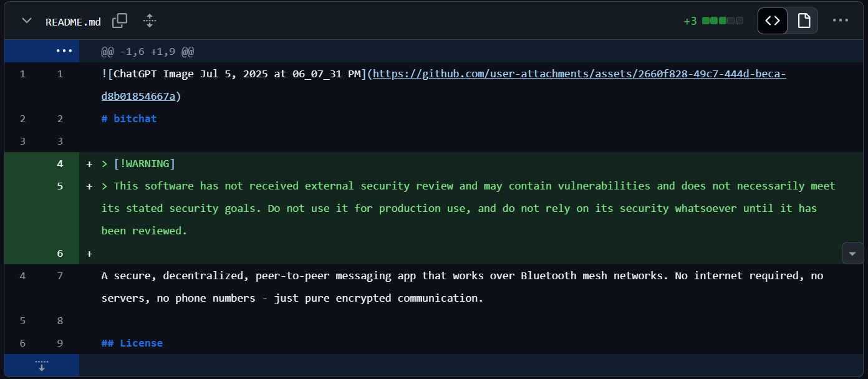Copy the README.md file name
The width and height of the screenshot is (868, 379).
119,21
